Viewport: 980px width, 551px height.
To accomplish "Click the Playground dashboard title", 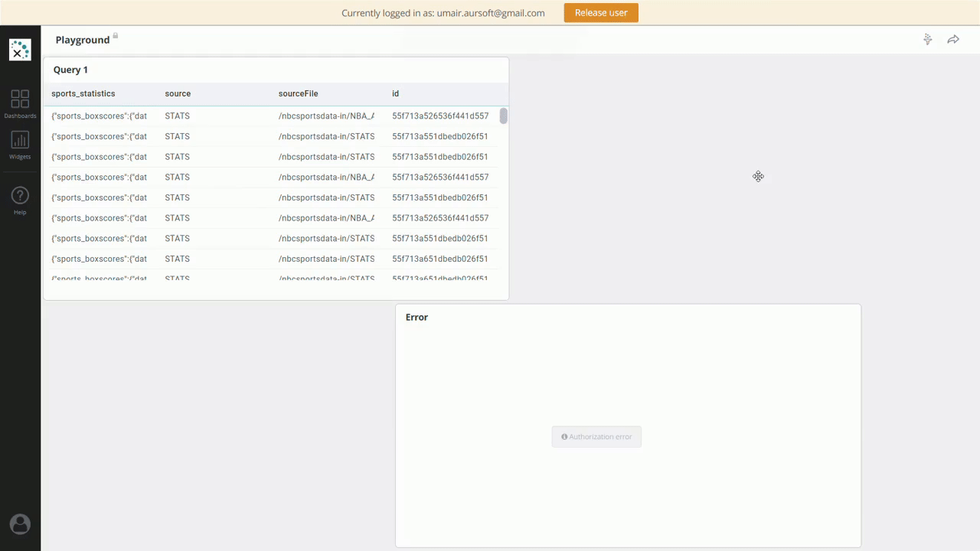I will pyautogui.click(x=83, y=40).
